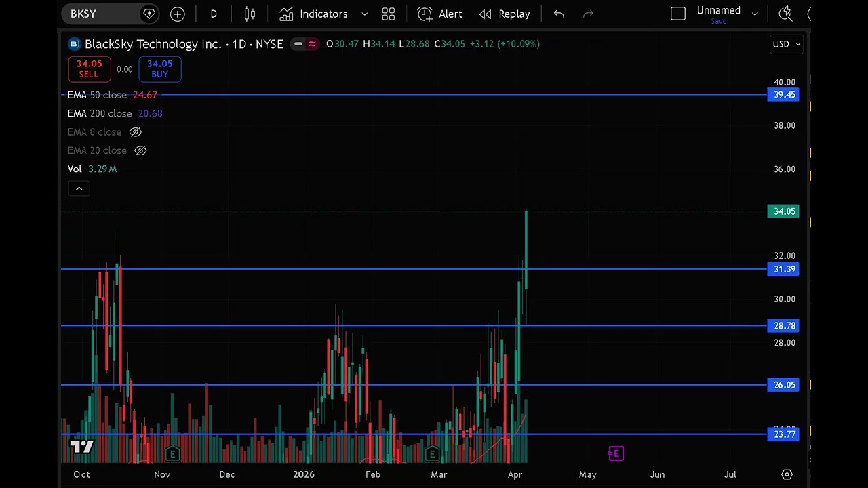Click the Apr time axis label
This screenshot has width=868, height=488.
click(515, 474)
